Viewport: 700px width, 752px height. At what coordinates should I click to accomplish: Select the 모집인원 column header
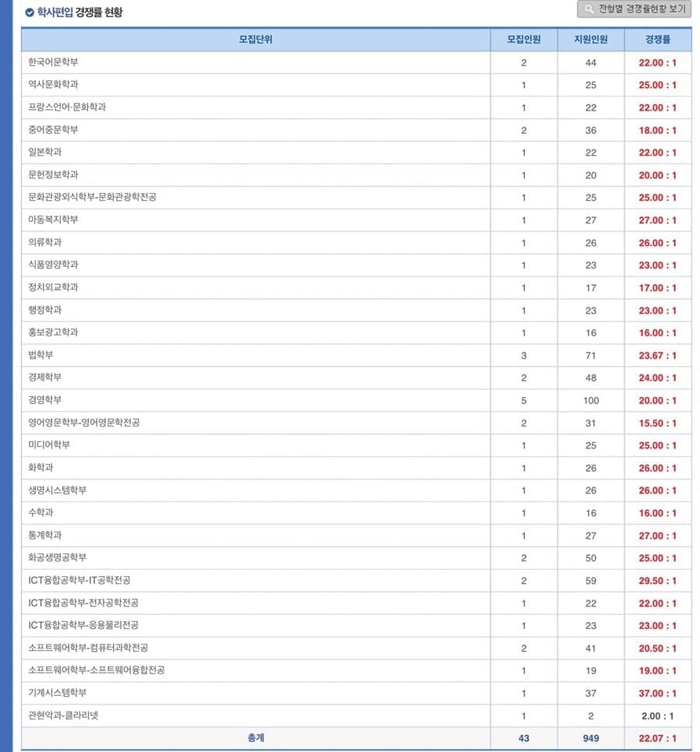[524, 40]
